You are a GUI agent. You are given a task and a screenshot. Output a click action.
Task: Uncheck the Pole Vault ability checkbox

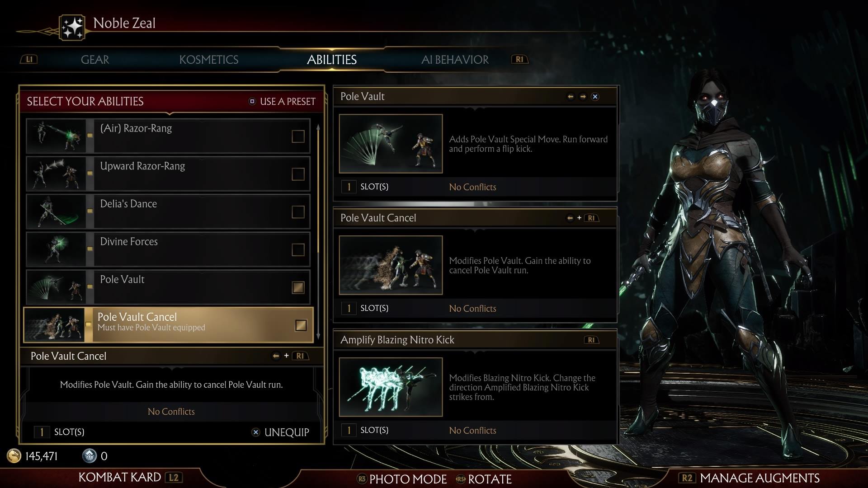point(298,287)
